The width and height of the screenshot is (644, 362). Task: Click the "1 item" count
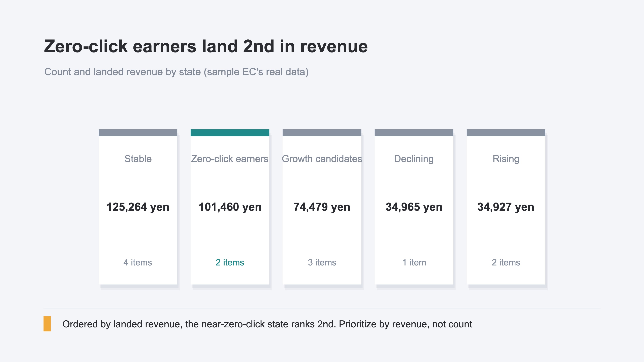(414, 262)
